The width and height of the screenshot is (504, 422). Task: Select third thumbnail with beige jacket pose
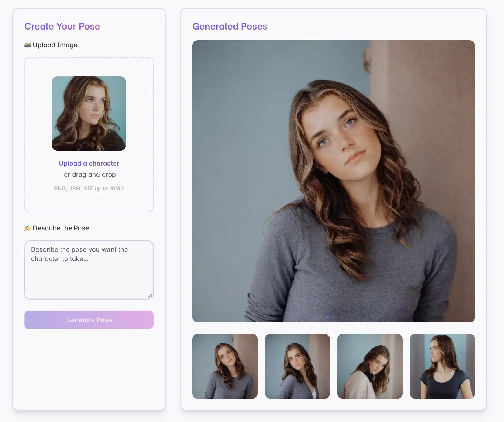click(x=370, y=366)
